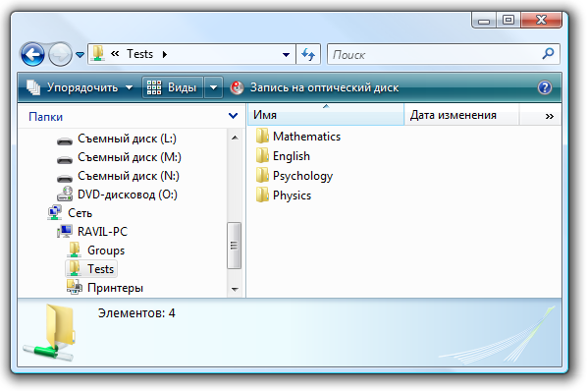This screenshot has height=391, width=588.
Task: Click the removable drive N: icon
Action: [65, 178]
